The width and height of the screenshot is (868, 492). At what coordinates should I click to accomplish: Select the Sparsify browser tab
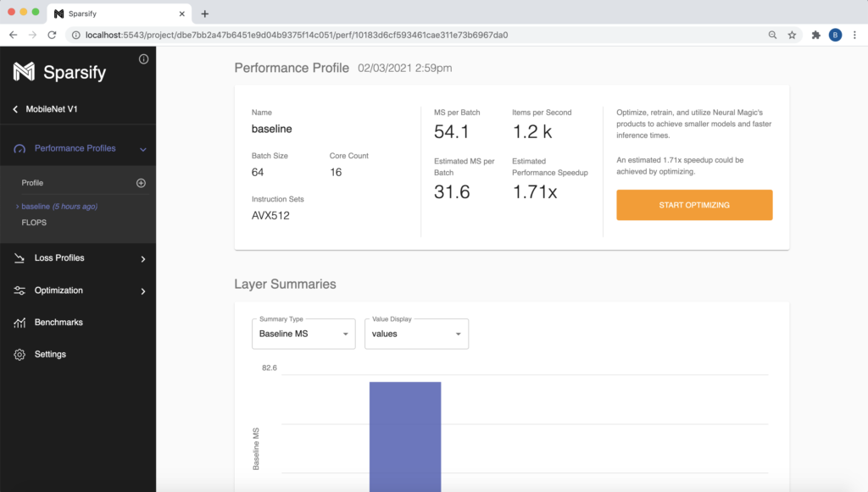[x=120, y=14]
